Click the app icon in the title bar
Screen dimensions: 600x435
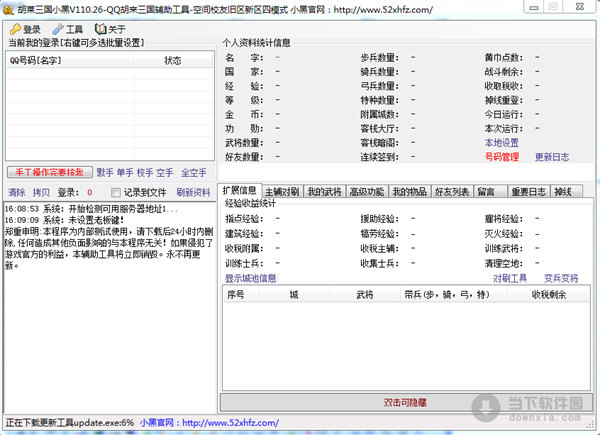click(8, 10)
